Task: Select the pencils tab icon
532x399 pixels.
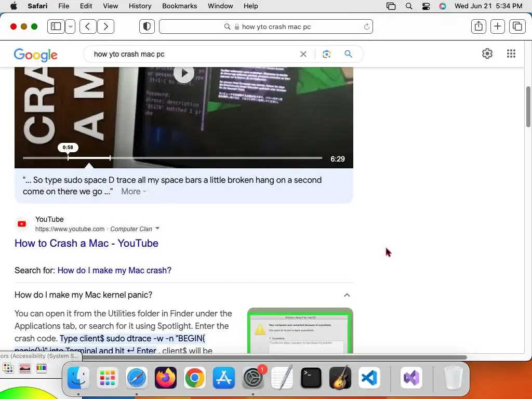Action: point(41,368)
